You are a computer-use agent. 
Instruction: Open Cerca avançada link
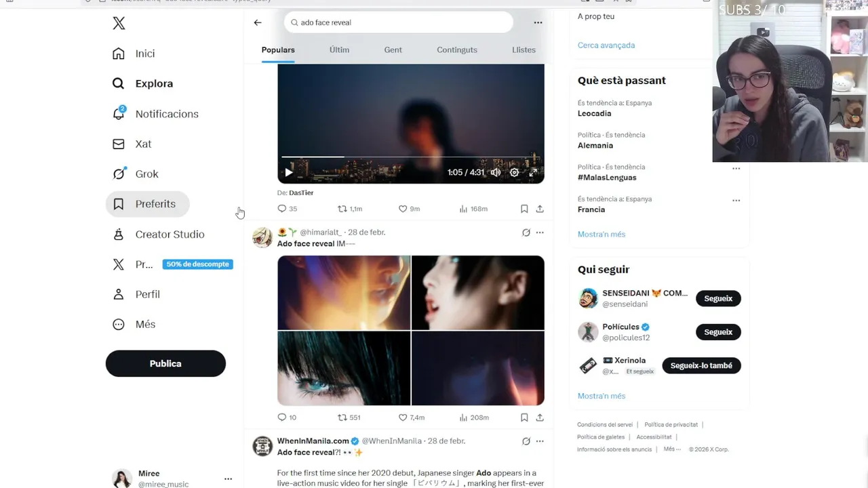606,45
